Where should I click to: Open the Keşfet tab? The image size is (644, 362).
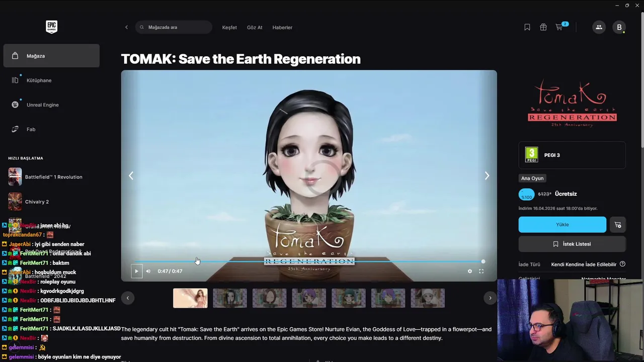click(229, 27)
